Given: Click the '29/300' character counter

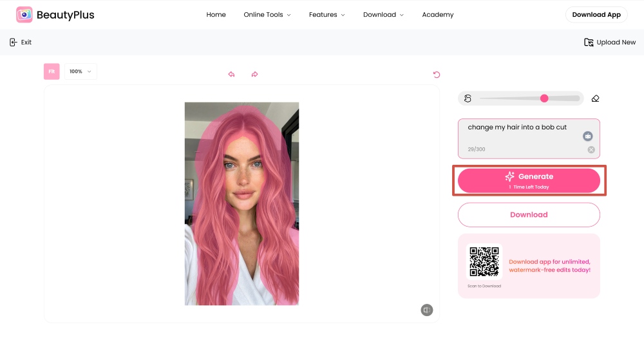Looking at the screenshot, I should 477,149.
